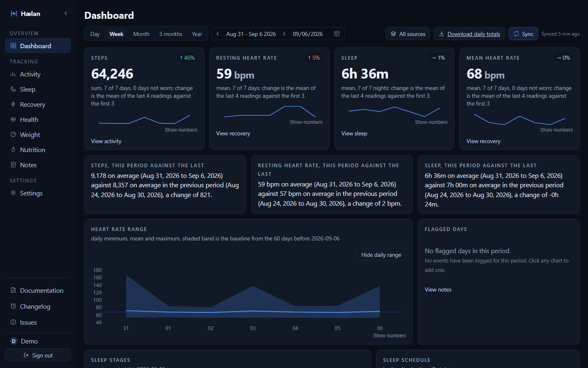Screen dimensions: 588x368
Task: Switch to the Day range tab
Action: (x=95, y=34)
